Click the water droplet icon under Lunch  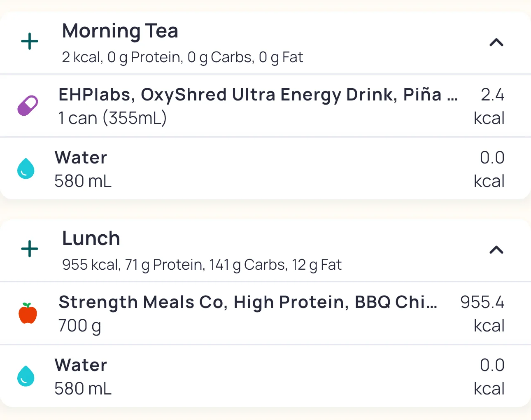coord(26,376)
